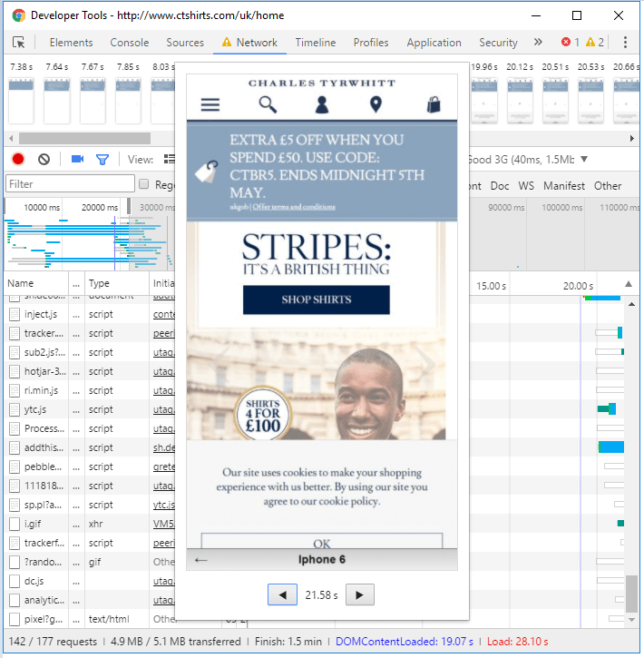Click the red record network log button
Image resolution: width=644 pixels, height=658 pixels.
18,159
